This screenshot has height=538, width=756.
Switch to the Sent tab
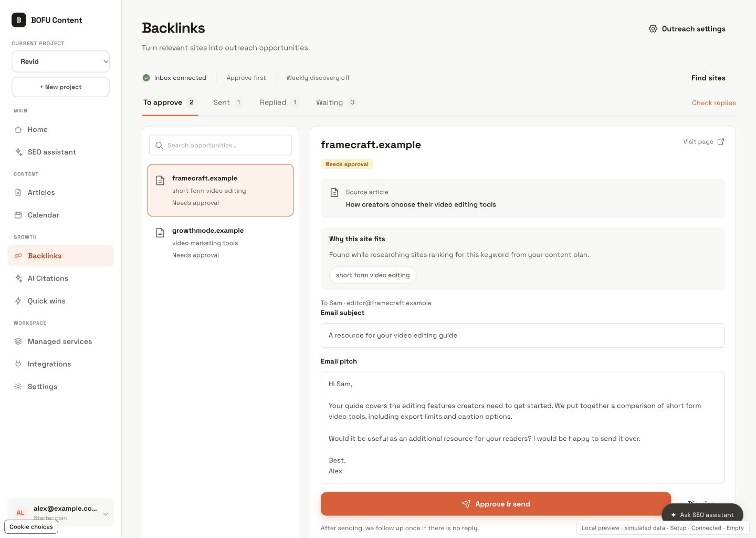tap(227, 102)
